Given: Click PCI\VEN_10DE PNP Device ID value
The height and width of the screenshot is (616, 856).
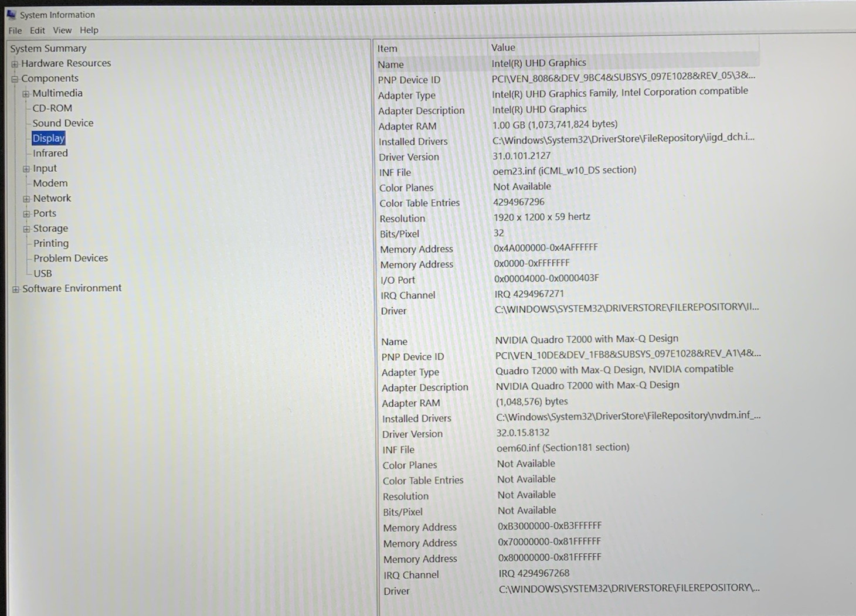Looking at the screenshot, I should click(x=628, y=354).
